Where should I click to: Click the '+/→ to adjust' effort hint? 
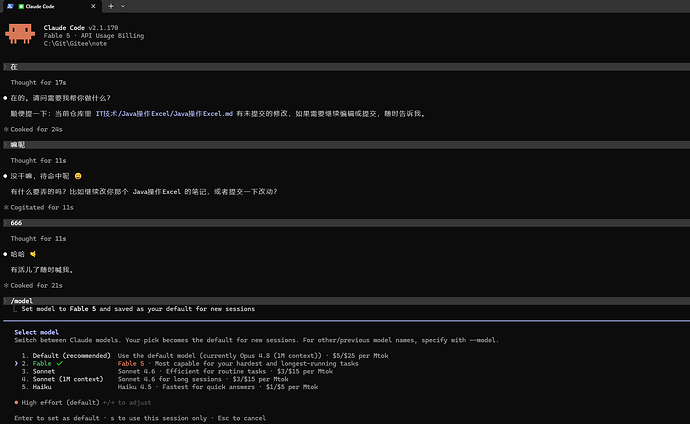127,402
